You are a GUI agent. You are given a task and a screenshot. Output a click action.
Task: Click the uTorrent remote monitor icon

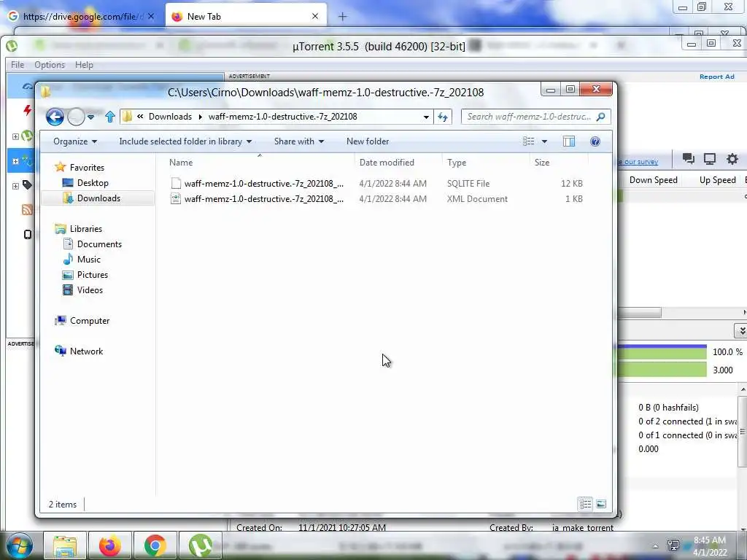coord(710,158)
